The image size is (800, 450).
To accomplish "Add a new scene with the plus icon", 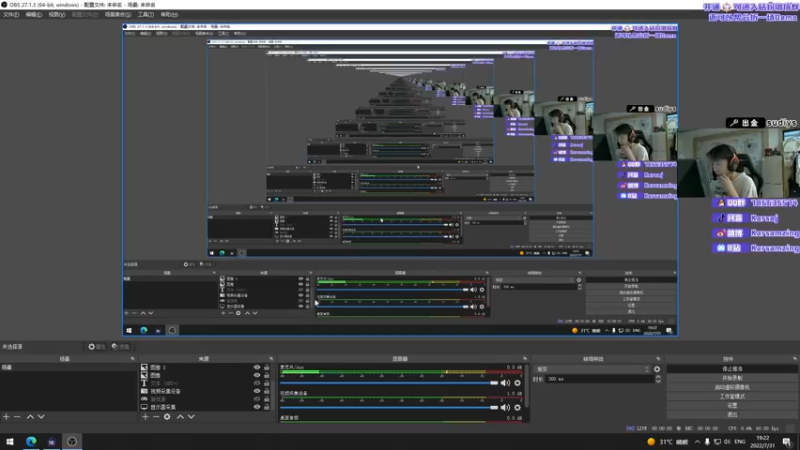I will 6,417.
